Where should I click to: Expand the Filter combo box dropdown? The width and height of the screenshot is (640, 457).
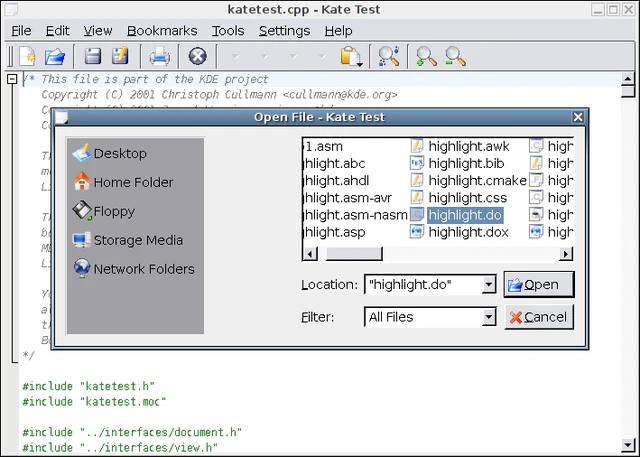coord(488,317)
